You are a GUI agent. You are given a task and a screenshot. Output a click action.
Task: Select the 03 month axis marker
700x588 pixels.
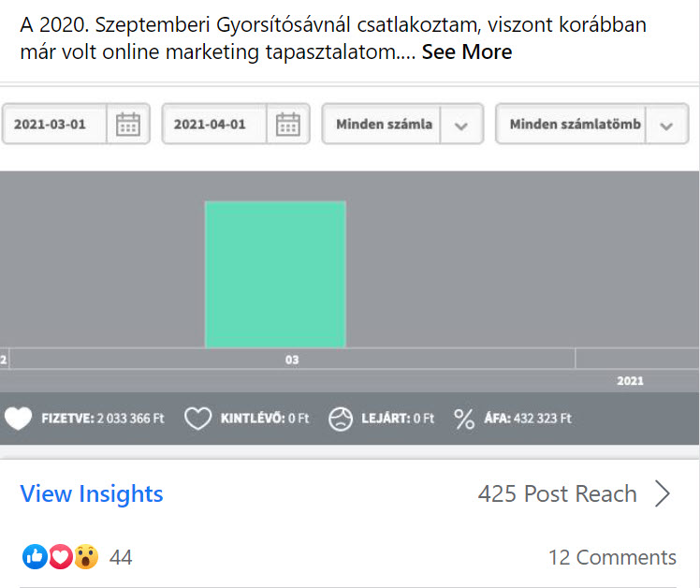tap(292, 360)
